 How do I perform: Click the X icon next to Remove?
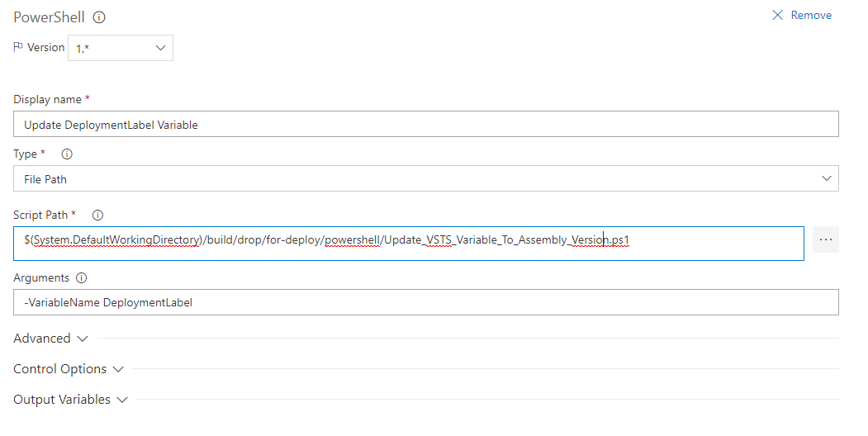[778, 15]
